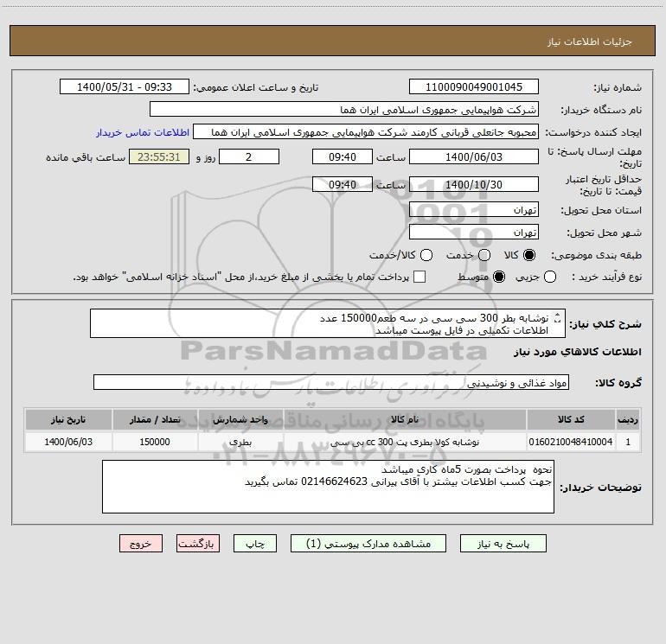Choose the متوسط purchase type radio
Viewport: 666px width, 644px height.
point(499,277)
